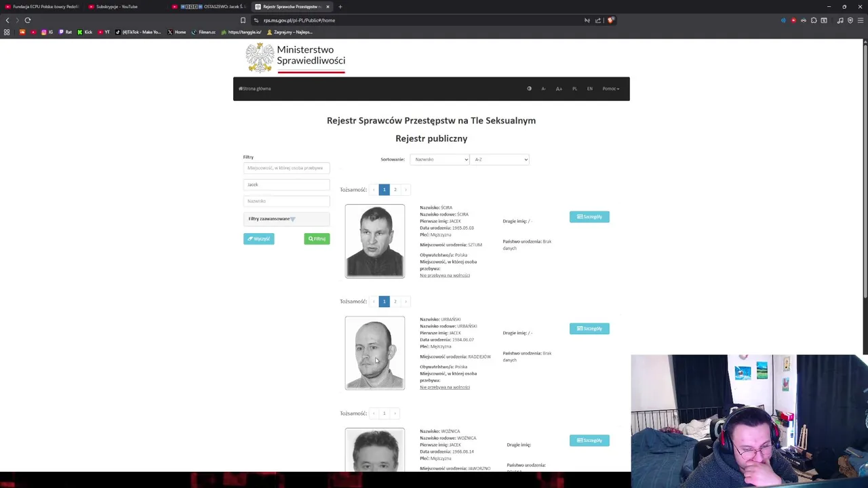Focus the first name field containing Jacek

[x=286, y=184]
